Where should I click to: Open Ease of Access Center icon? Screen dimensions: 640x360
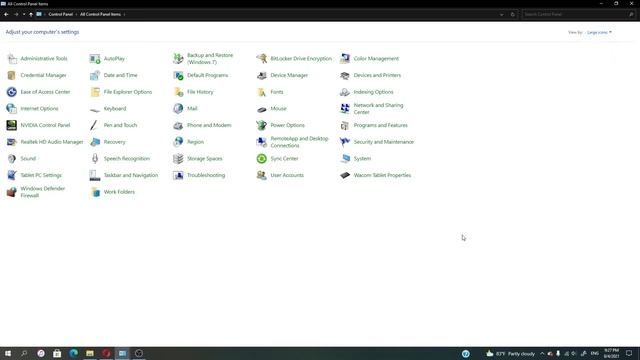[12, 92]
